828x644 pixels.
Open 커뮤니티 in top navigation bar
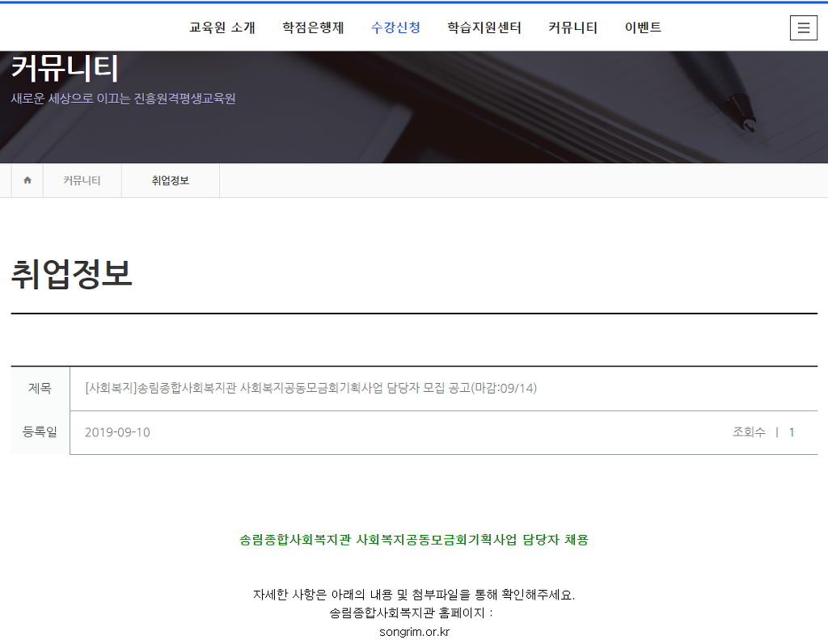(573, 27)
